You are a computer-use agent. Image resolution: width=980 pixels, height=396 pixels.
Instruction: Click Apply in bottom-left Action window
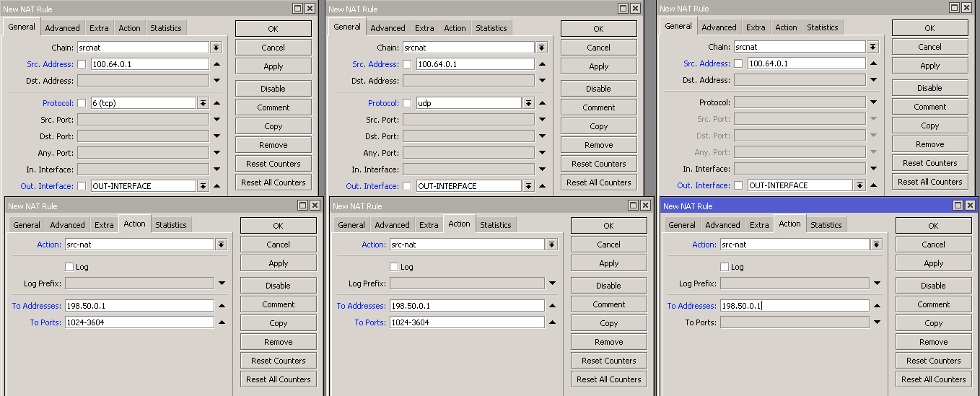click(x=278, y=263)
